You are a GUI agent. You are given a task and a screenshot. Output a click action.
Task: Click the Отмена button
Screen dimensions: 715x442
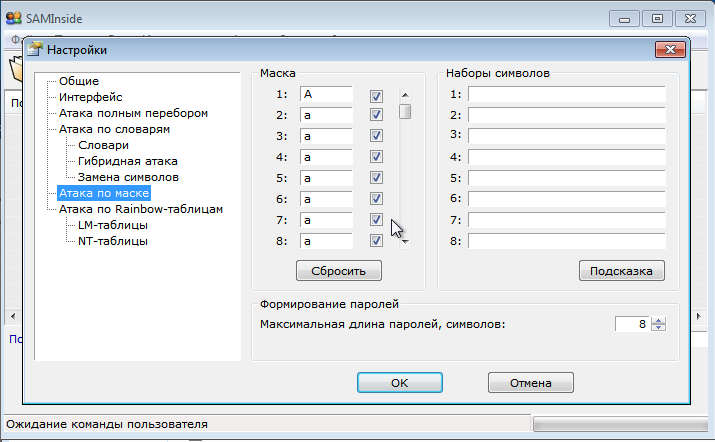click(x=530, y=383)
